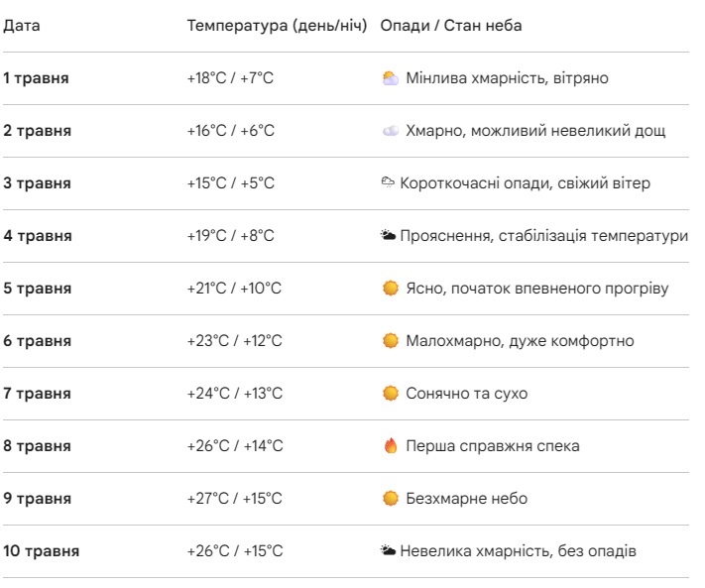Select the '1 травня' date cell
705x588 pixels.
(36, 78)
